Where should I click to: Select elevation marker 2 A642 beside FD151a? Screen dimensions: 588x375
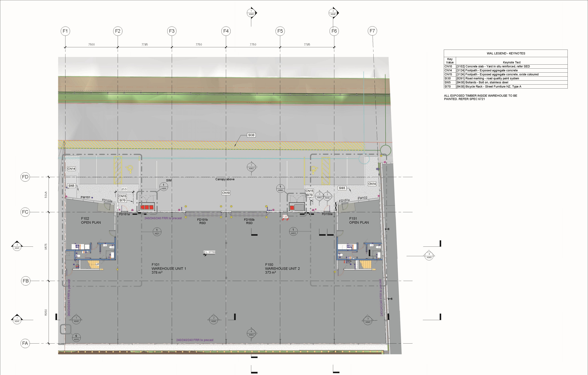(x=327, y=196)
